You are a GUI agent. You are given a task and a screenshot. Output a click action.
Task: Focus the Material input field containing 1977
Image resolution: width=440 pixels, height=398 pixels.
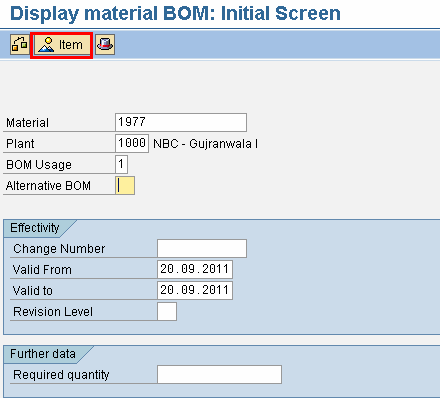(x=181, y=122)
